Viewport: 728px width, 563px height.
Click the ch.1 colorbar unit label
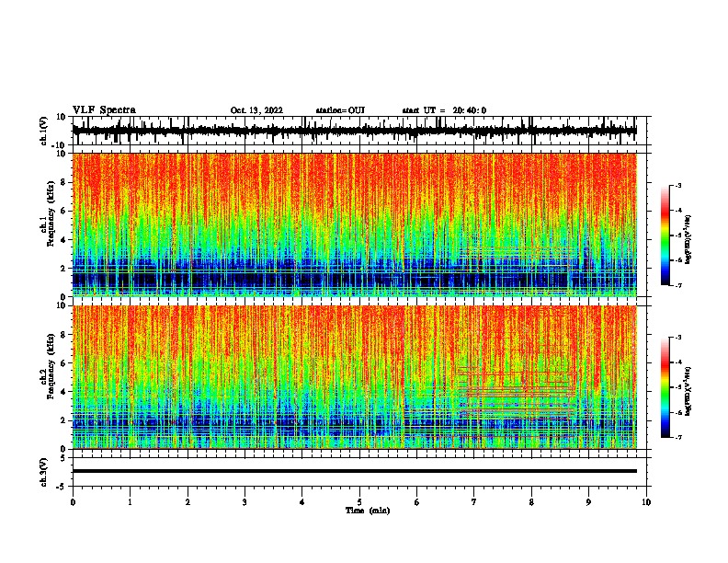pyautogui.click(x=688, y=239)
